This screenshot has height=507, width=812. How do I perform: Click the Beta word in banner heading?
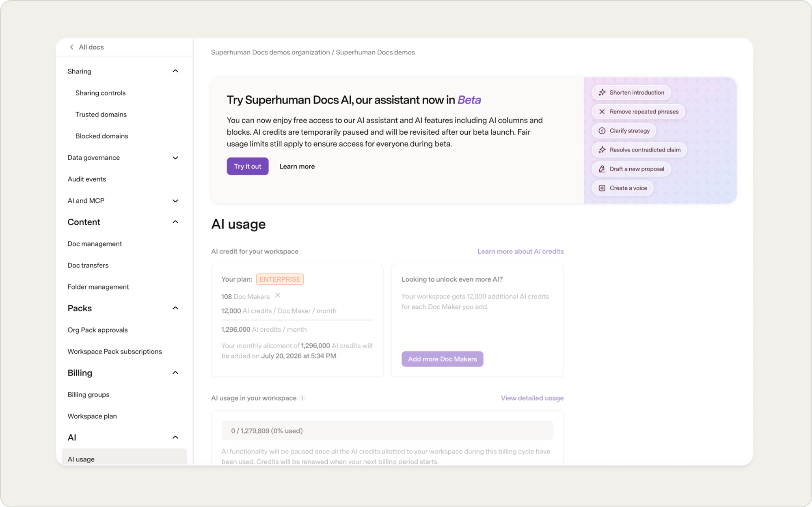pos(469,100)
